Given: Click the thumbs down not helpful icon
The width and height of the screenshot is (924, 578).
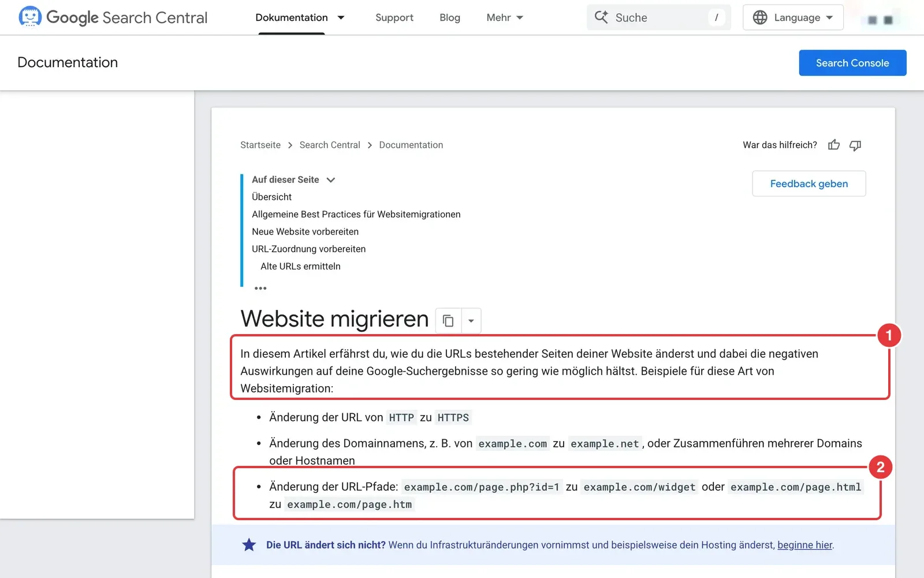Looking at the screenshot, I should (855, 145).
